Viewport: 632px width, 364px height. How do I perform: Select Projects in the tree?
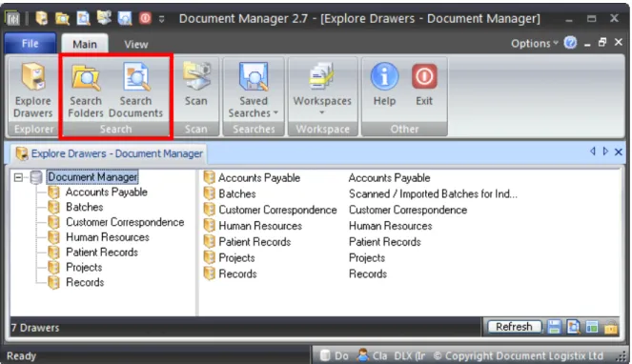pos(84,267)
